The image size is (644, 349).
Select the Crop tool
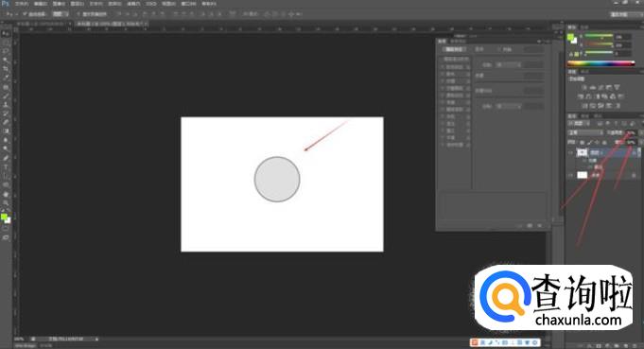(6, 68)
